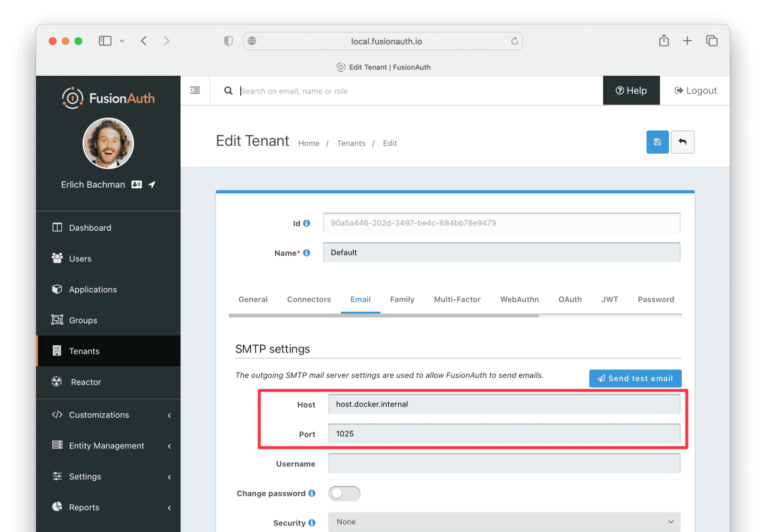Image resolution: width=766 pixels, height=532 pixels.
Task: Click the blue save tenant icon
Action: [x=657, y=142]
